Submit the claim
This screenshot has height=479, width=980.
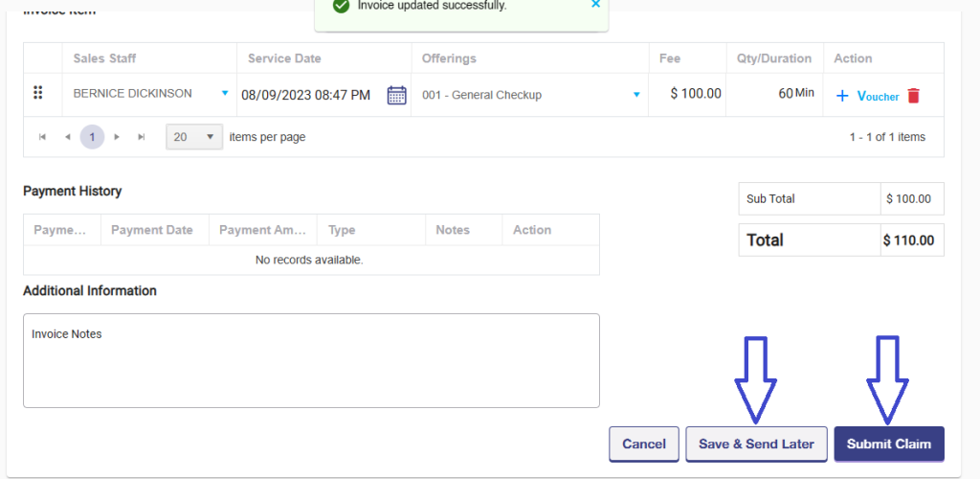pyautogui.click(x=888, y=444)
